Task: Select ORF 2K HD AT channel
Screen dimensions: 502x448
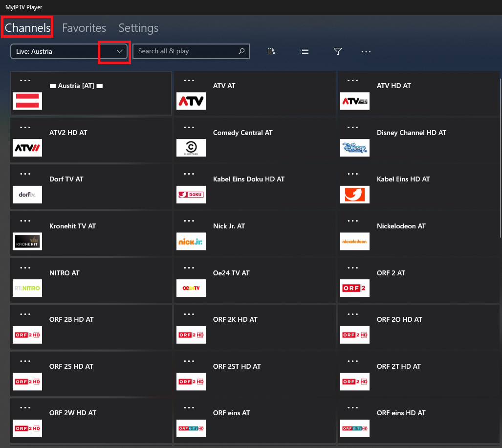Action: coord(255,327)
